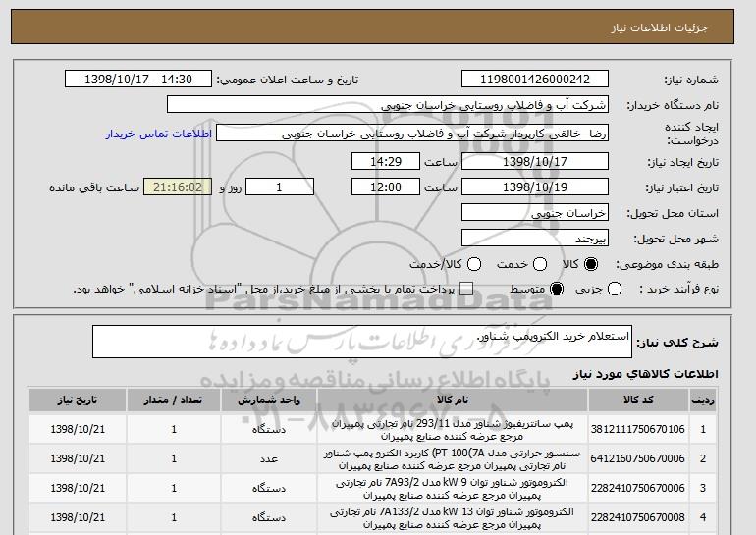Click the واحد شمارش column header
756x535 pixels.
click(x=269, y=401)
